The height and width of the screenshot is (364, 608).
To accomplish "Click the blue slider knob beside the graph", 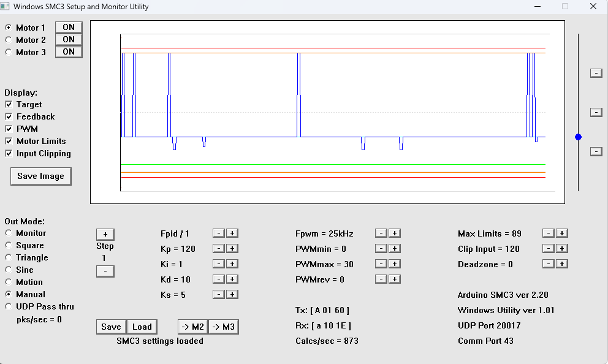I will pyautogui.click(x=578, y=137).
